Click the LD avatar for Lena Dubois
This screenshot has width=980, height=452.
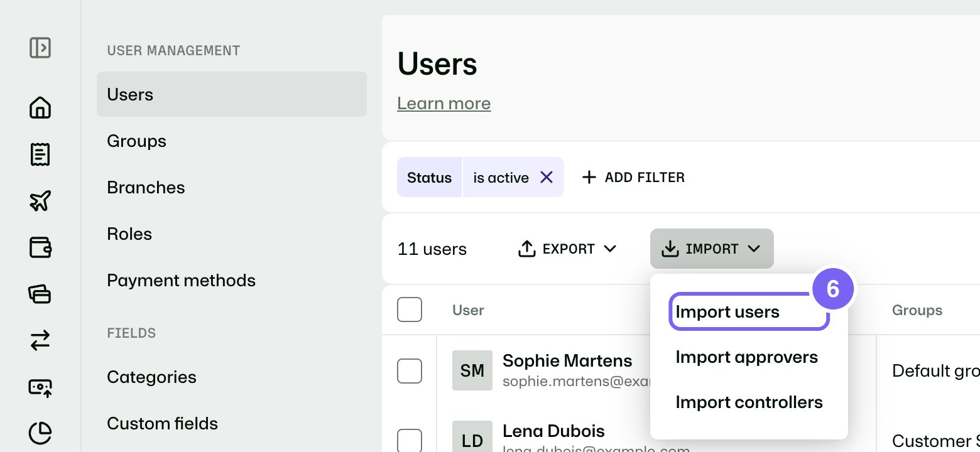(x=472, y=436)
